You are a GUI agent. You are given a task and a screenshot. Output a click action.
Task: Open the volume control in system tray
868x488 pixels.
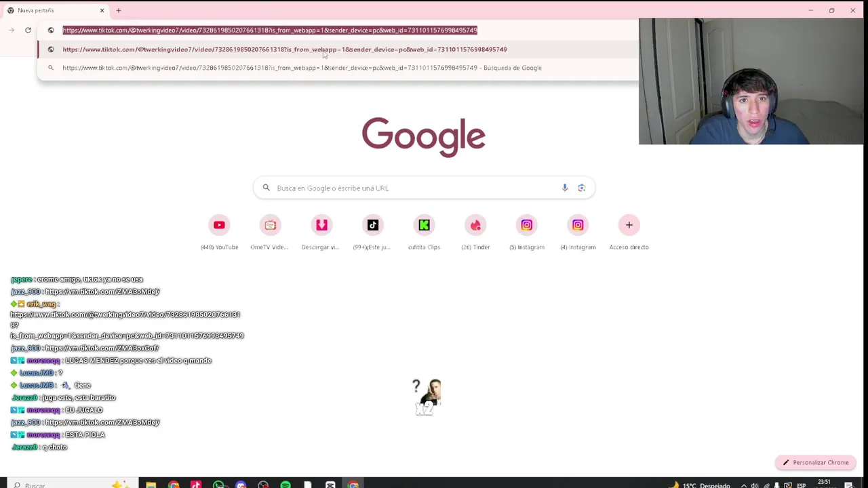coord(755,485)
